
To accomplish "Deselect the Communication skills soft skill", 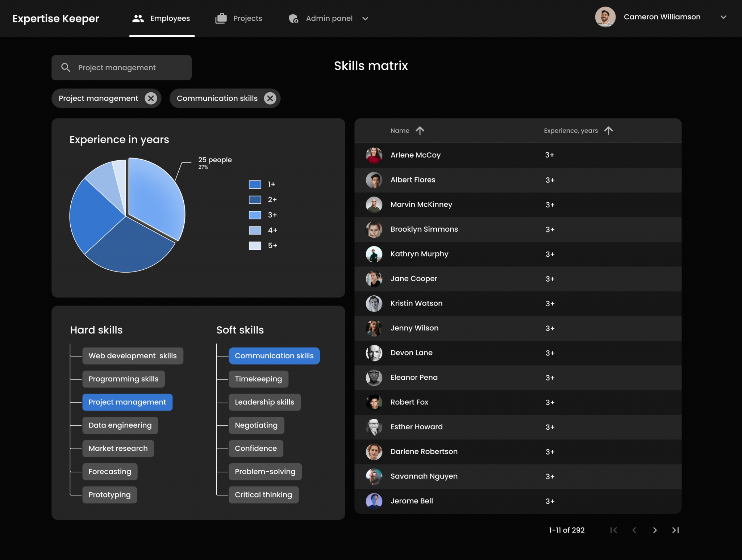I will pyautogui.click(x=274, y=355).
